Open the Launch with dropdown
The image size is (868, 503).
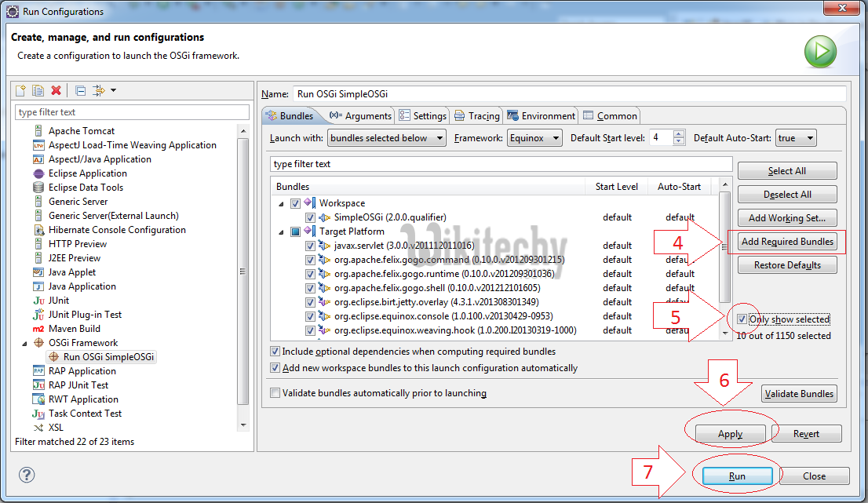coord(387,138)
